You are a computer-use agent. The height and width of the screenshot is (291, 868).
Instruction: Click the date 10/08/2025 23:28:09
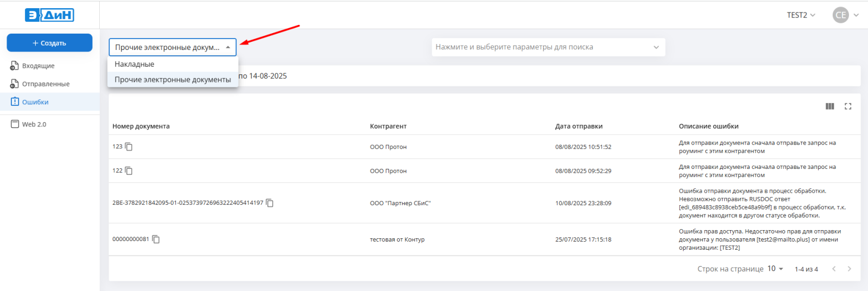[583, 203]
